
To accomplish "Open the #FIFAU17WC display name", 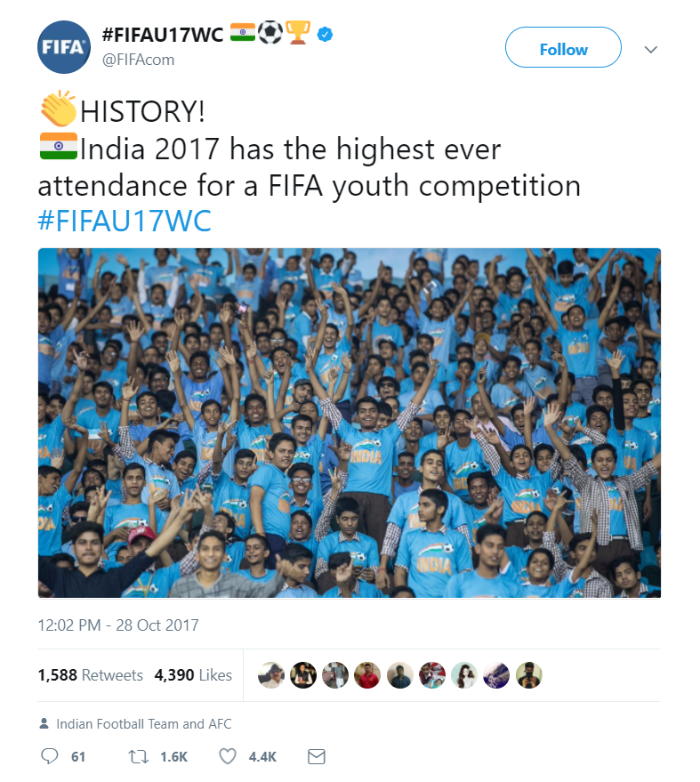I will click(x=163, y=35).
